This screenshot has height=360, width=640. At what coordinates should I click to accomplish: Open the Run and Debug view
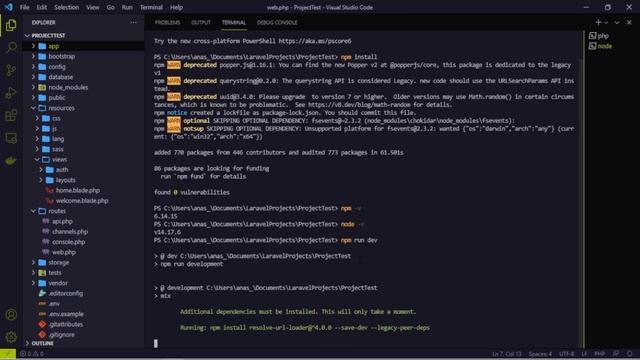[x=11, y=93]
